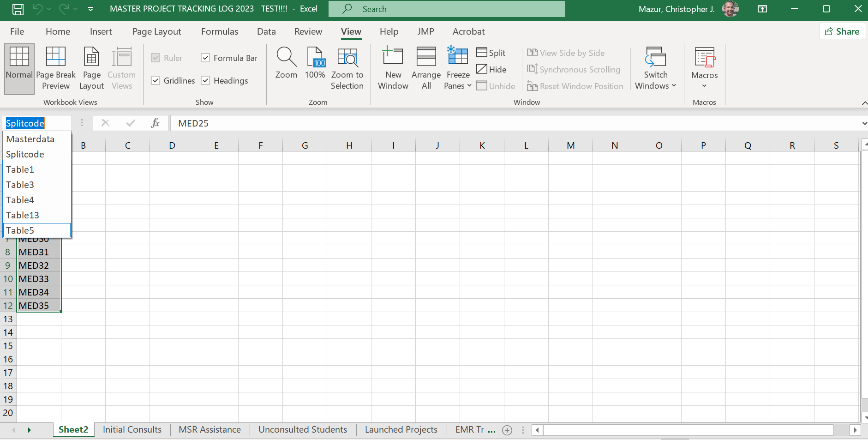Viewport: 868px width, 440px height.
Task: Open Customize Quick Access Toolbar dropdown
Action: (x=90, y=9)
